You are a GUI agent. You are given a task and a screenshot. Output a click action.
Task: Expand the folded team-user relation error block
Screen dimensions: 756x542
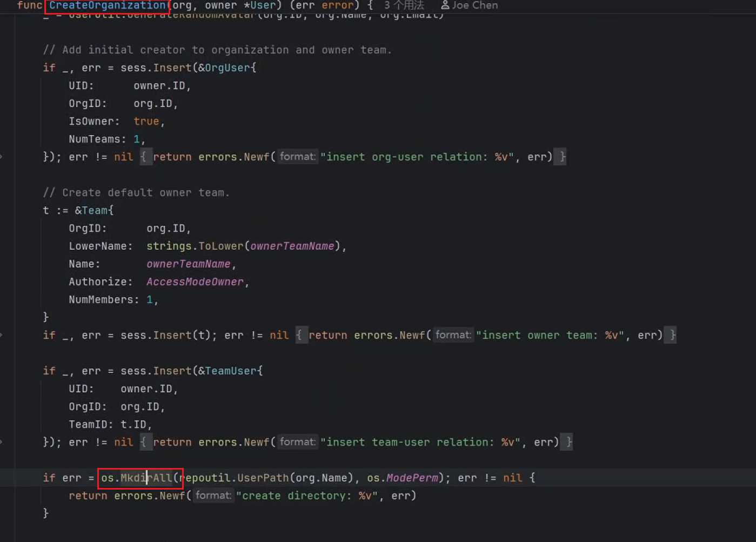coord(146,442)
